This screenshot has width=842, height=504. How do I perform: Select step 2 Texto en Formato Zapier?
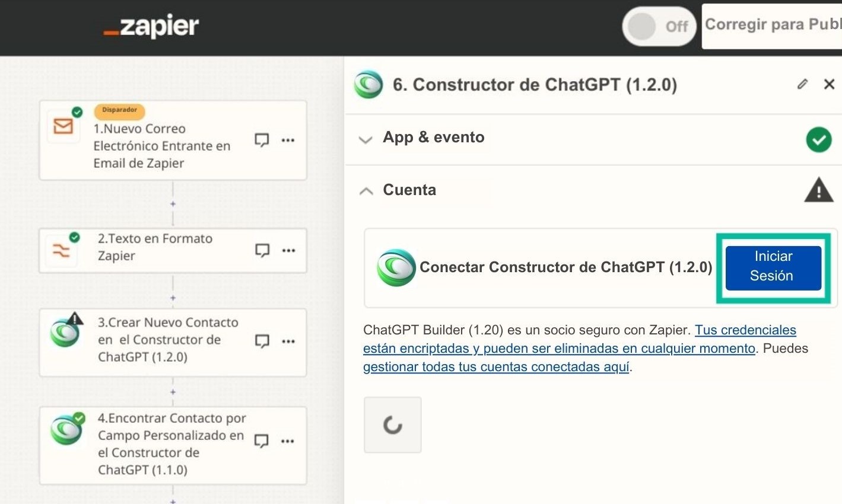point(173,250)
